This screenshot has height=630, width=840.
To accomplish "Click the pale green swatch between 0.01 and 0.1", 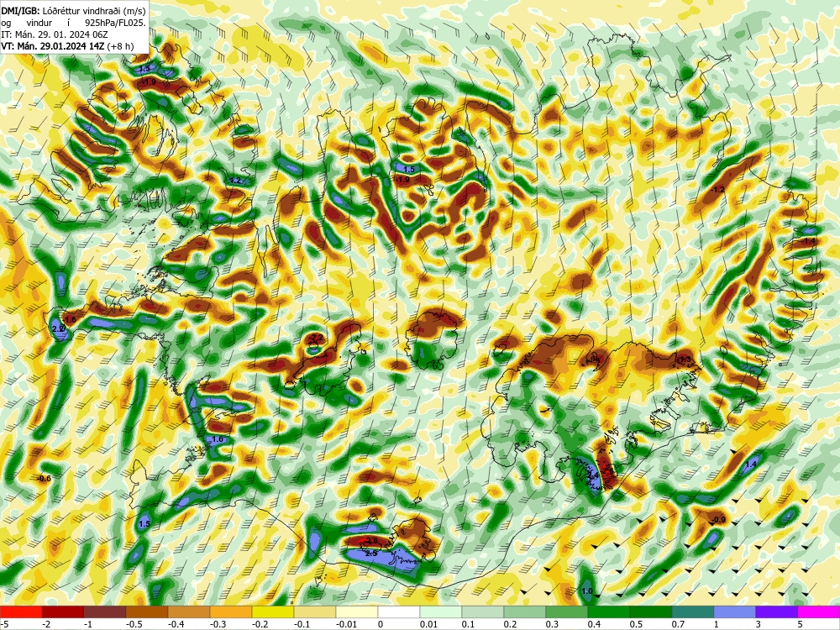I will point(441,612).
